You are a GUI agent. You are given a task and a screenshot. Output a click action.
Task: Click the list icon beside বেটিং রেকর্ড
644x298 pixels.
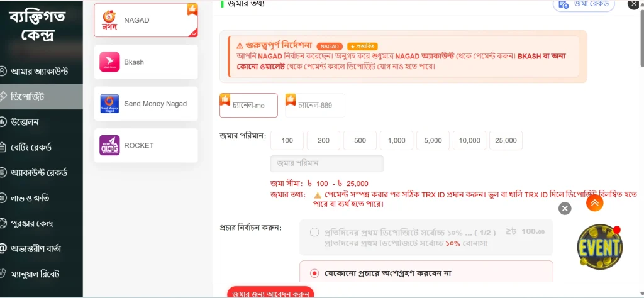coord(3,147)
